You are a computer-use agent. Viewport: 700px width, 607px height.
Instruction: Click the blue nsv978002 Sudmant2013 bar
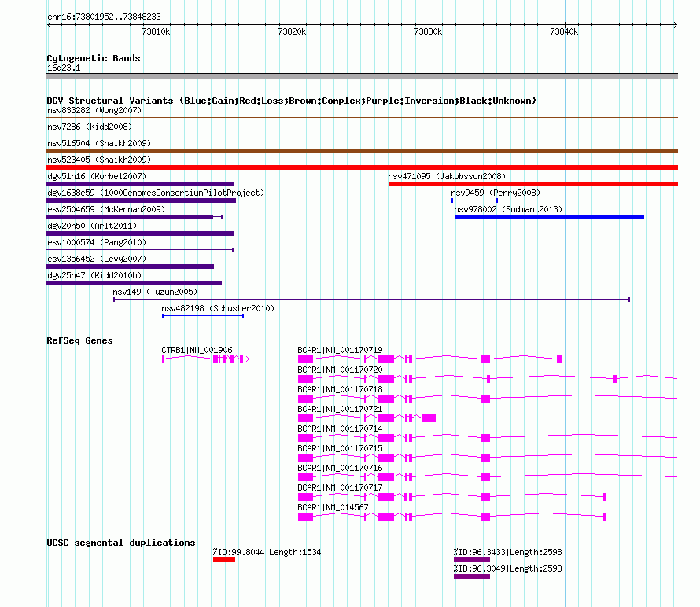click(x=549, y=217)
